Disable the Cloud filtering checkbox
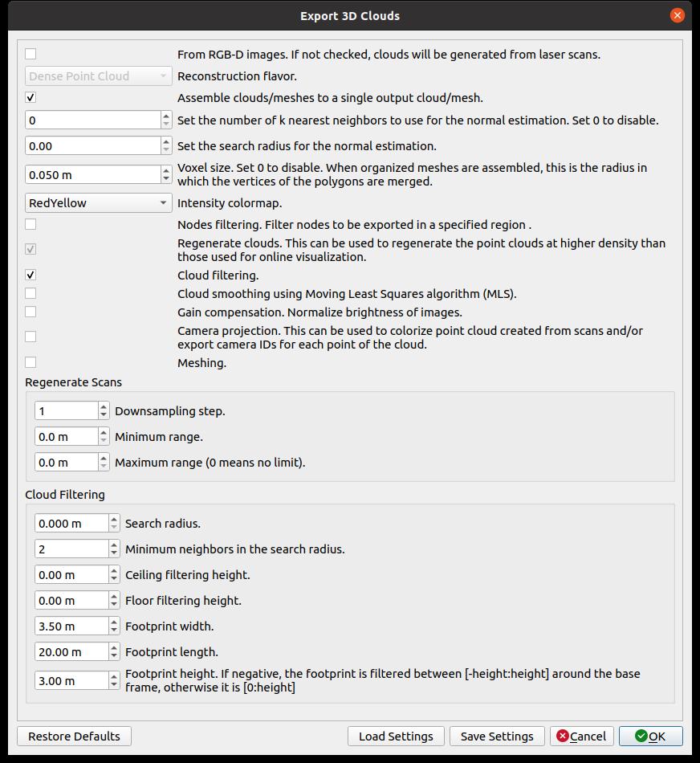The image size is (700, 763). click(x=31, y=275)
